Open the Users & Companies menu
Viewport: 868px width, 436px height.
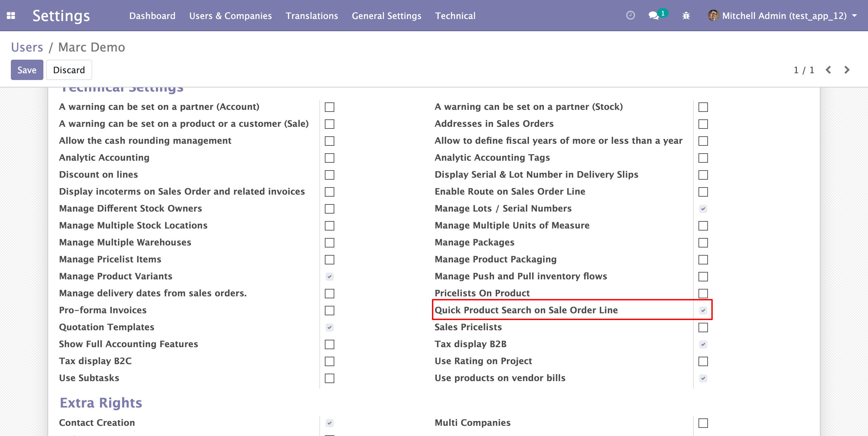pyautogui.click(x=230, y=16)
